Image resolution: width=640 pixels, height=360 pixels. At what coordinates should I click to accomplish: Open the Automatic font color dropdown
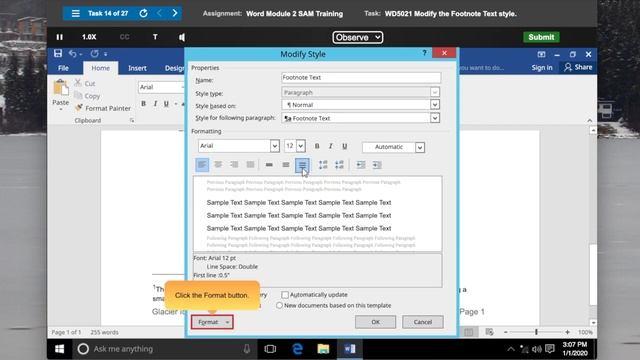[x=420, y=147]
